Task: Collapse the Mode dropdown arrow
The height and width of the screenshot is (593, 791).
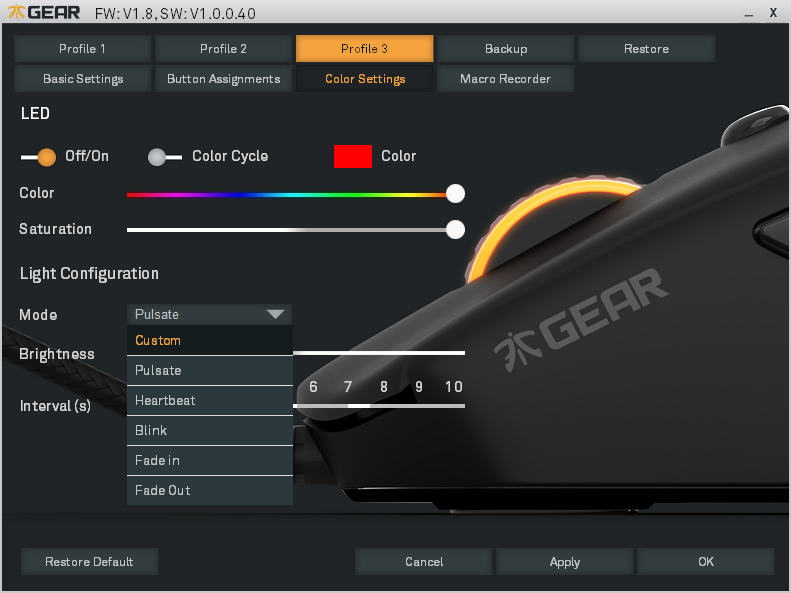Action: pyautogui.click(x=275, y=314)
